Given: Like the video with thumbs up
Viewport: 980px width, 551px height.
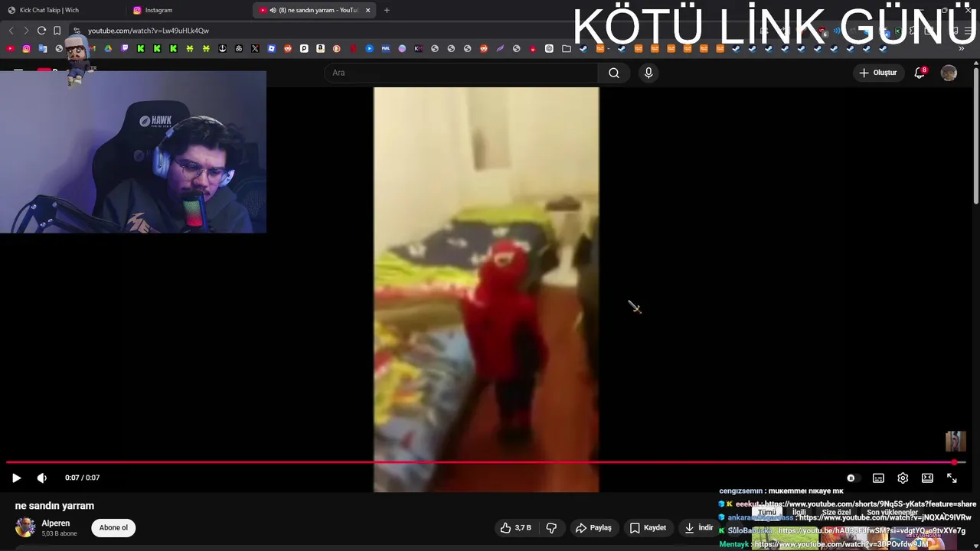Looking at the screenshot, I should [516, 527].
